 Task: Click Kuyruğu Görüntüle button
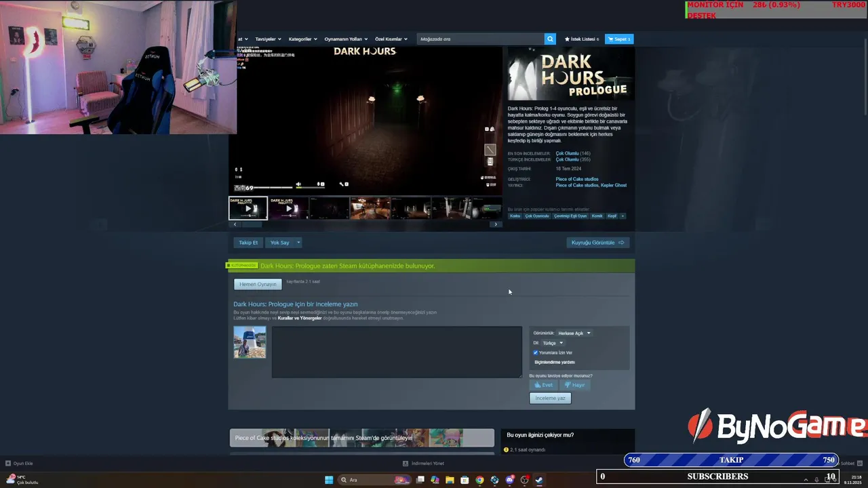coord(597,243)
